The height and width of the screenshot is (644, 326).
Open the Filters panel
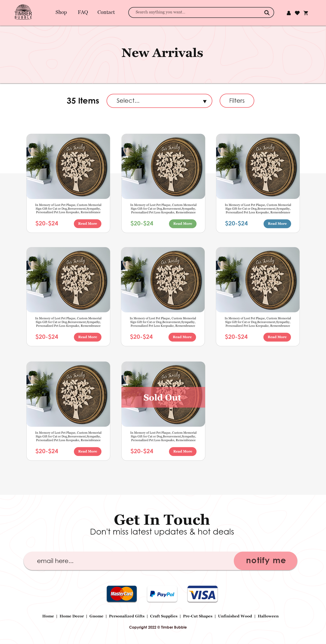click(x=237, y=101)
